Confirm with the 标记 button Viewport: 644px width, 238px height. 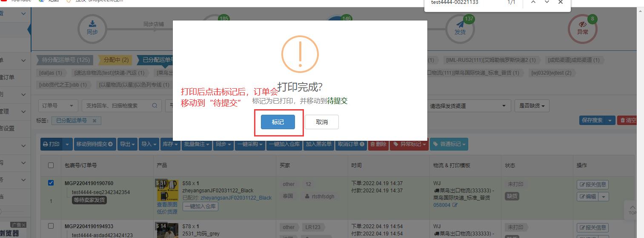point(278,122)
